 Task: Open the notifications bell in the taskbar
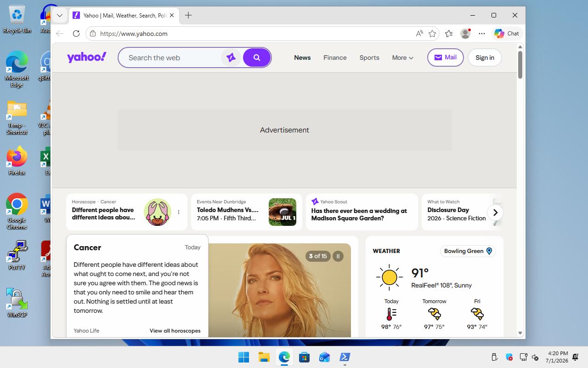(575, 357)
